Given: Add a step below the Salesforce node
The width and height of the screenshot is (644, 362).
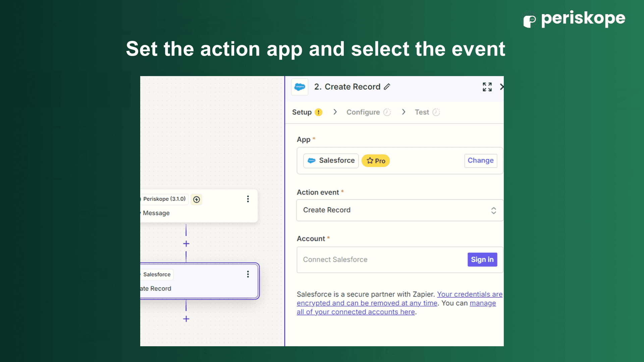Looking at the screenshot, I should [186, 319].
